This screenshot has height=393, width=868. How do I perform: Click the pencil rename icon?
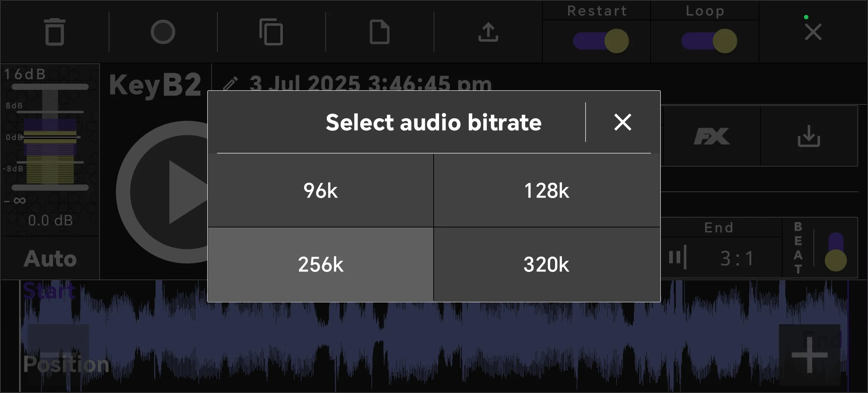point(230,83)
